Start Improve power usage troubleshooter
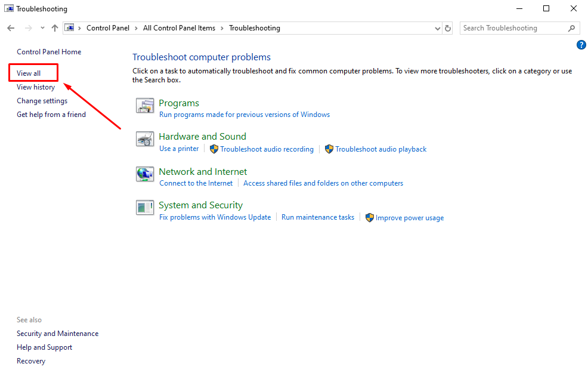The height and width of the screenshot is (373, 588). (410, 218)
